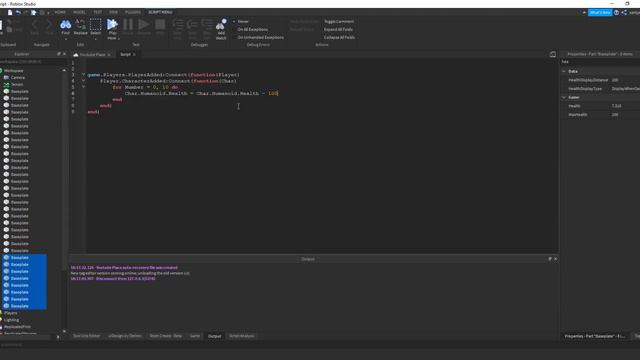Click the Pause test button
This screenshot has height=360, width=640.
point(128,24)
